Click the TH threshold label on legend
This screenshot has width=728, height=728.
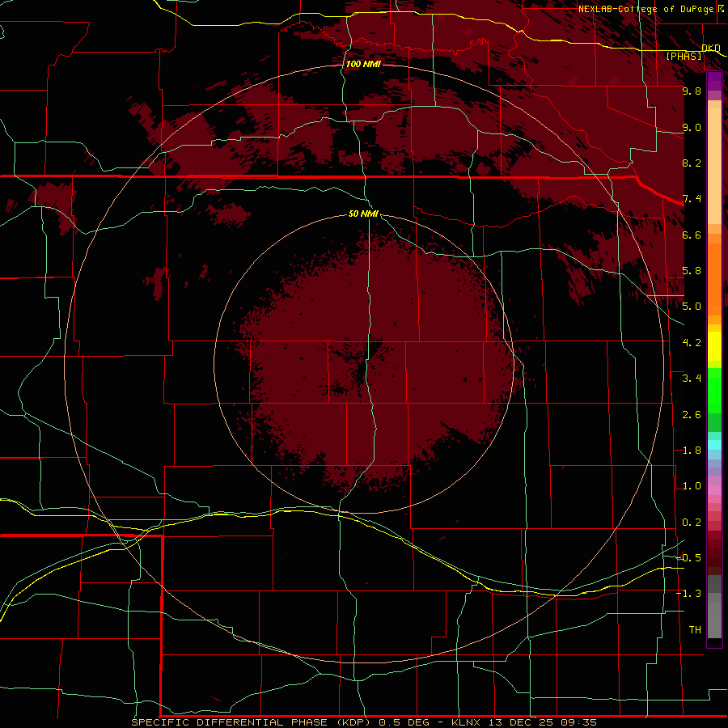point(695,630)
